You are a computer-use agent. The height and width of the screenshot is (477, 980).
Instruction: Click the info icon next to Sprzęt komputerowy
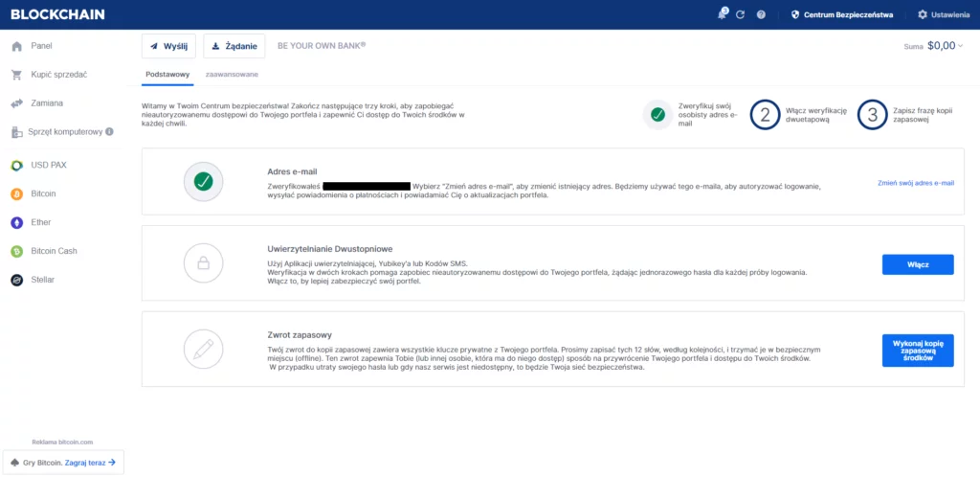(x=109, y=132)
